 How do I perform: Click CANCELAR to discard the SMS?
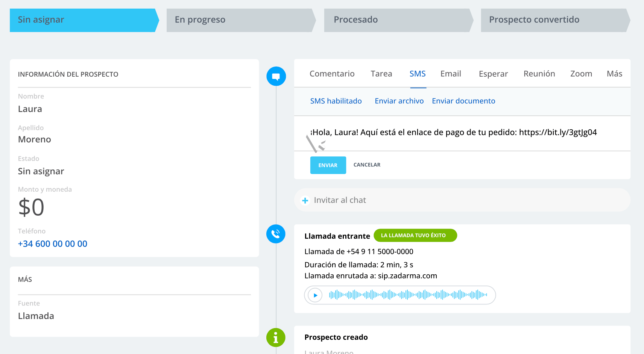367,165
